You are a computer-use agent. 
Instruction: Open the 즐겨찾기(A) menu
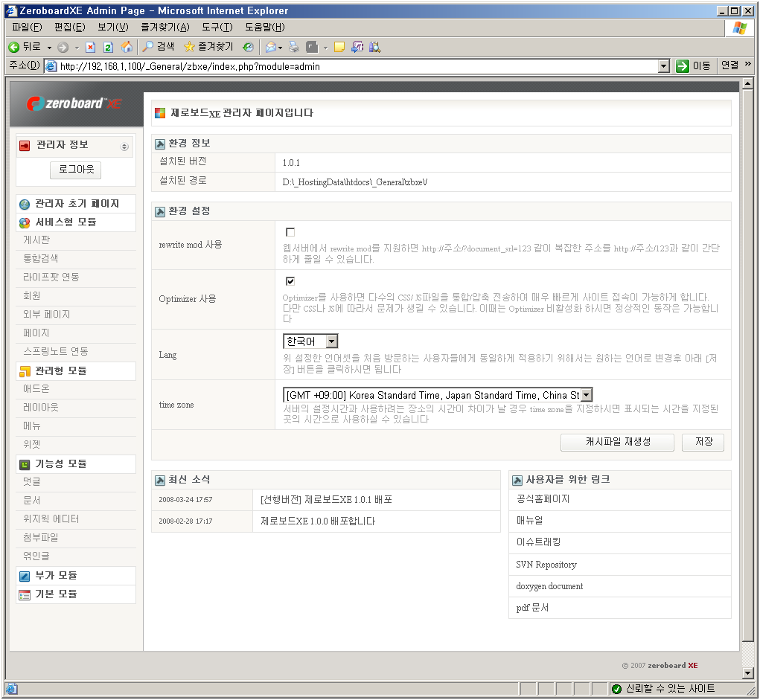(x=165, y=27)
